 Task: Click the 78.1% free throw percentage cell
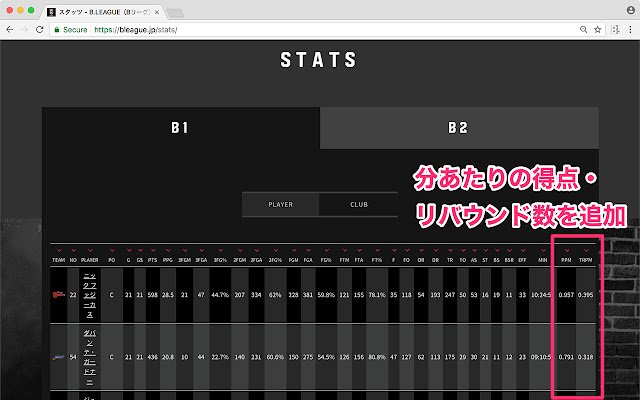(x=377, y=295)
